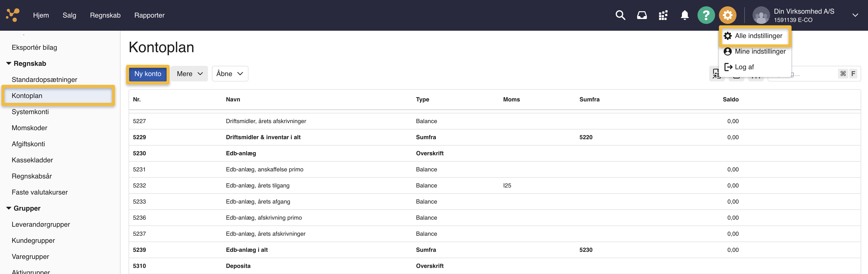868x274 pixels.
Task: Open Momskoder in the sidebar
Action: click(29, 128)
